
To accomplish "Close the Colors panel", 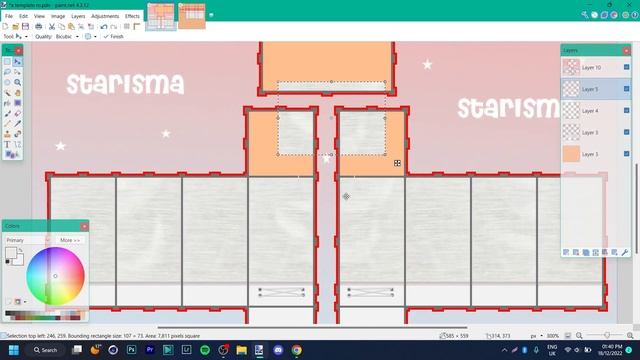I will [x=84, y=226].
